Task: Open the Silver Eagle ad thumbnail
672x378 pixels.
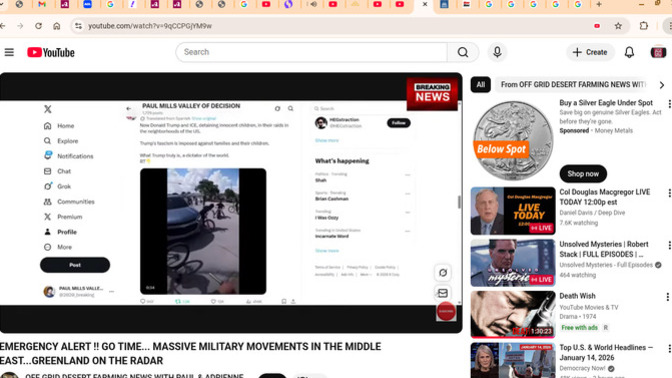Action: [513, 141]
